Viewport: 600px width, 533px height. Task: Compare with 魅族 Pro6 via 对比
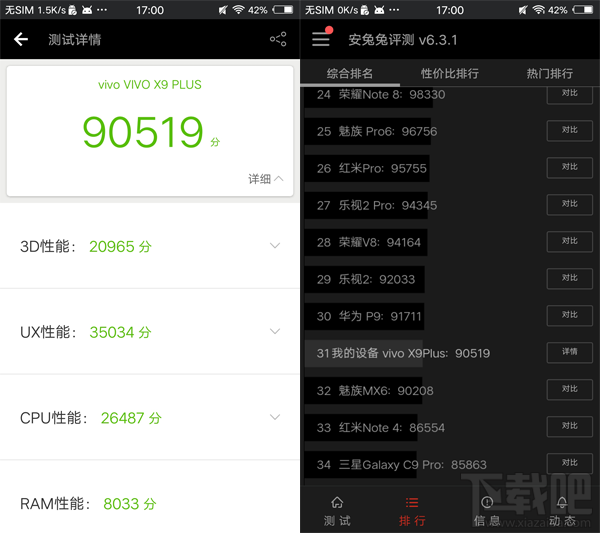[x=569, y=130]
